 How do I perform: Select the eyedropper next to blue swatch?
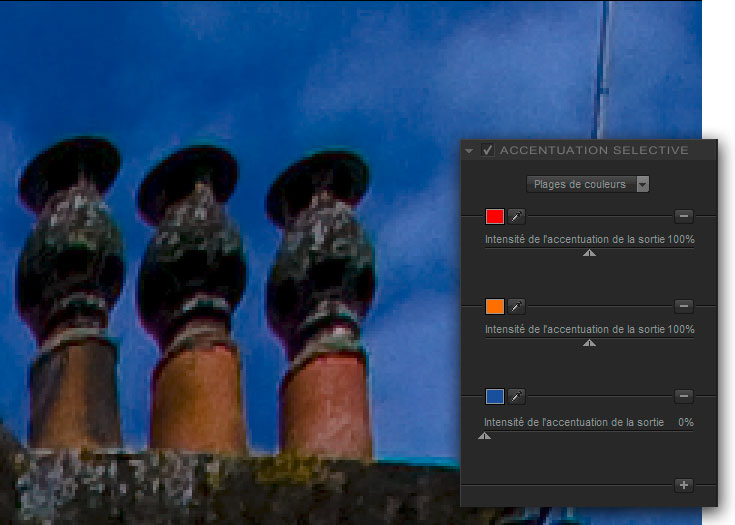(517, 396)
